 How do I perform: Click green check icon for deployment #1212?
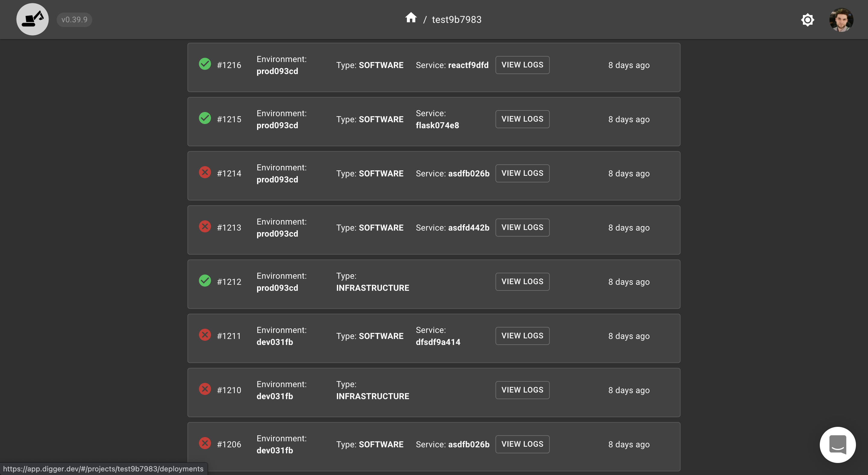[205, 281]
